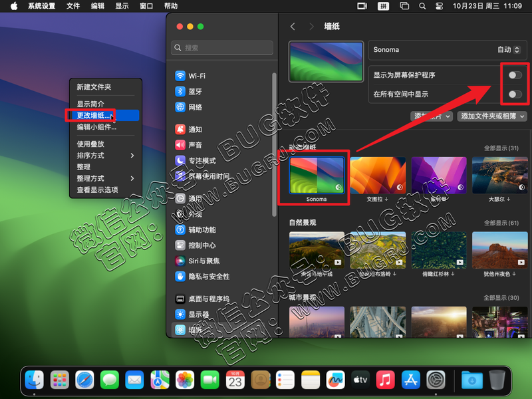532x399 pixels.
Task: Open Trash in the Dock
Action: (x=497, y=380)
